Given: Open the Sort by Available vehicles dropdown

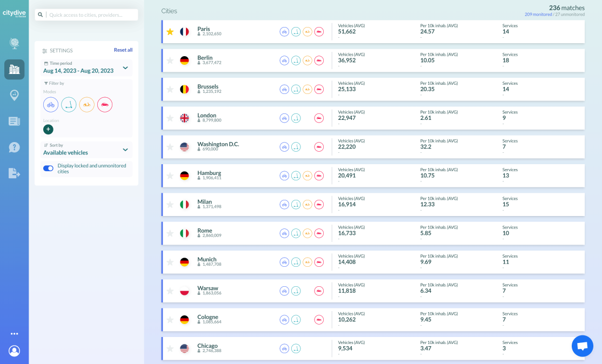Looking at the screenshot, I should (125, 150).
